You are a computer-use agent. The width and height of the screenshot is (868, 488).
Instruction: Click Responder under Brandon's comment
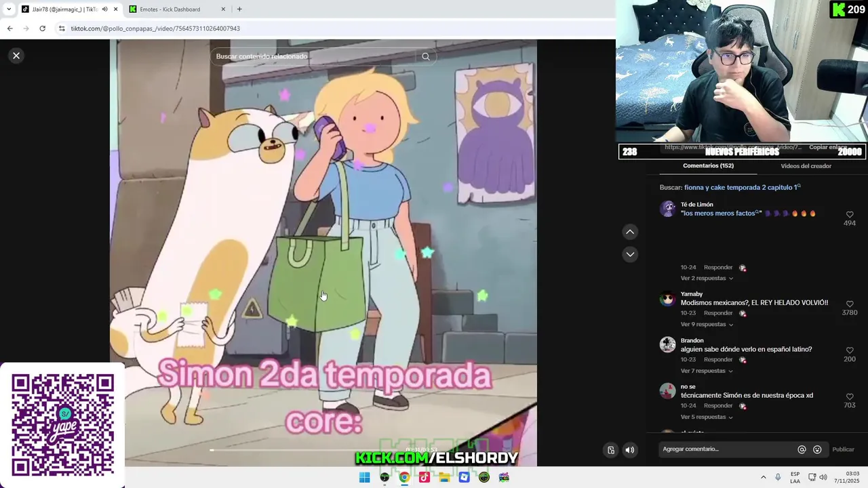(x=718, y=359)
